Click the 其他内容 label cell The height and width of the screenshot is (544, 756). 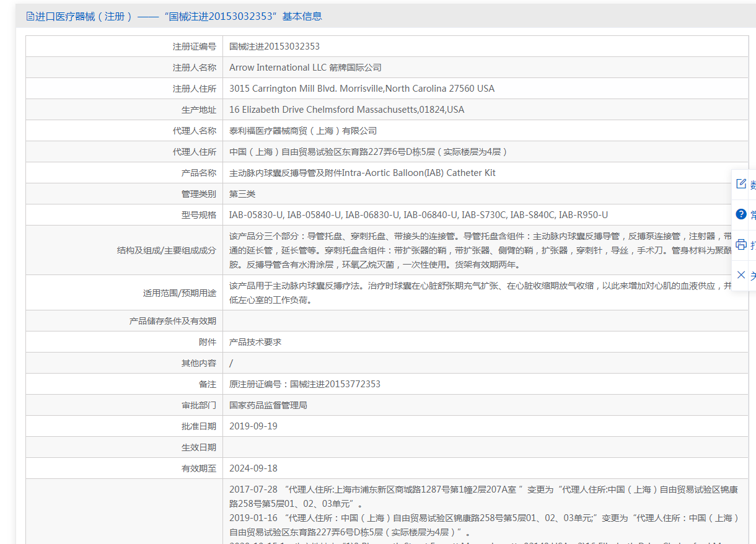click(124, 363)
